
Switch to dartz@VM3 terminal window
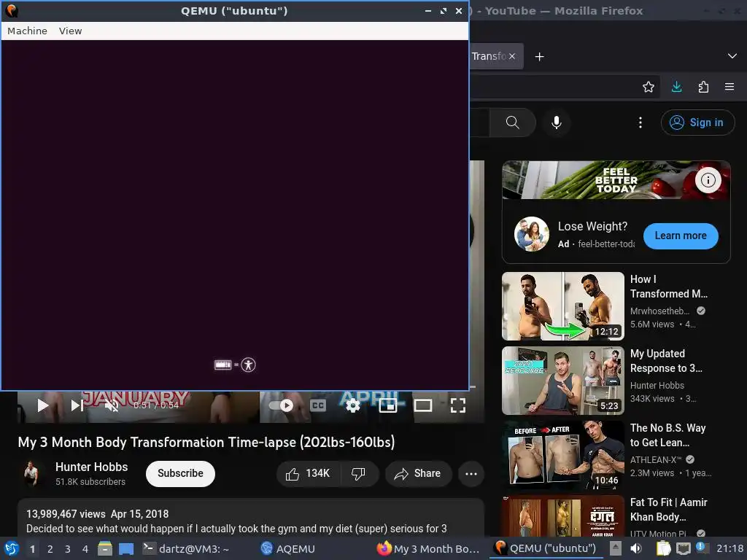[x=186, y=548]
